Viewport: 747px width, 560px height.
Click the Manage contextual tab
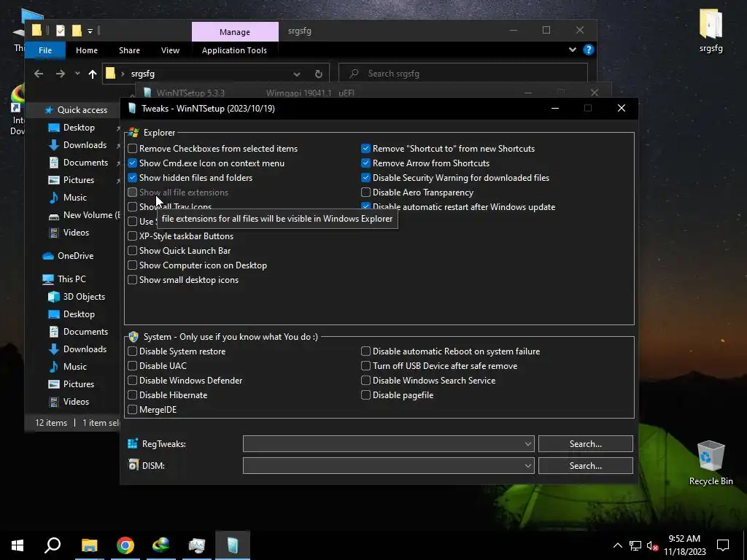235,32
